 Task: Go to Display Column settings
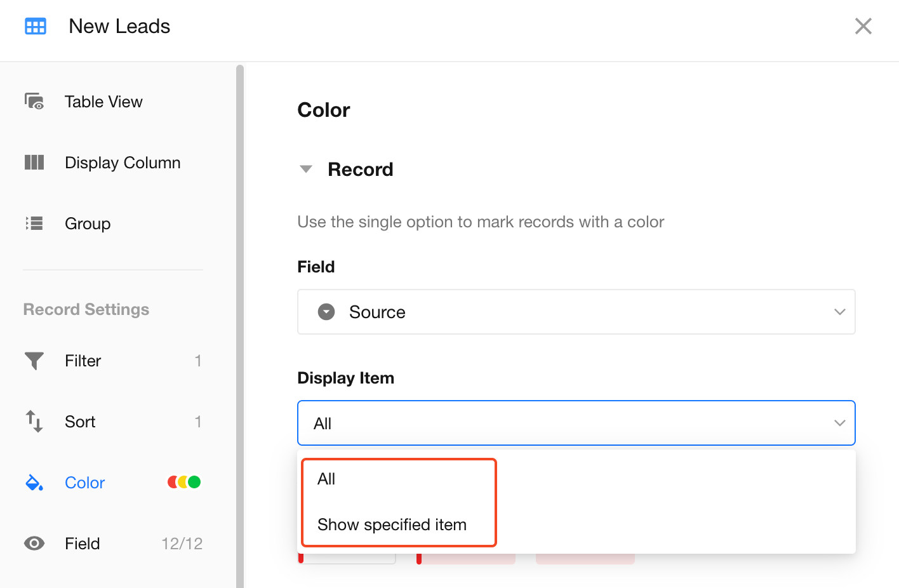(x=123, y=163)
